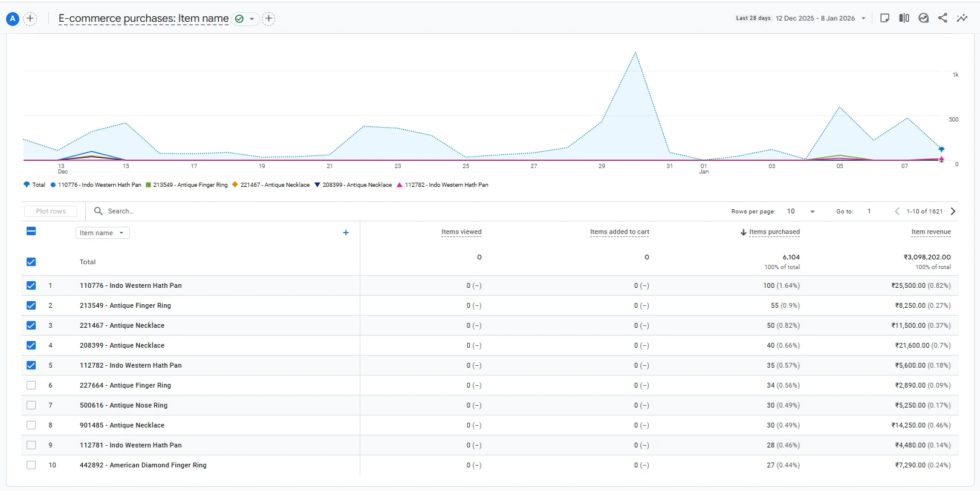
Task: Add secondary dimension with blue plus
Action: (346, 233)
